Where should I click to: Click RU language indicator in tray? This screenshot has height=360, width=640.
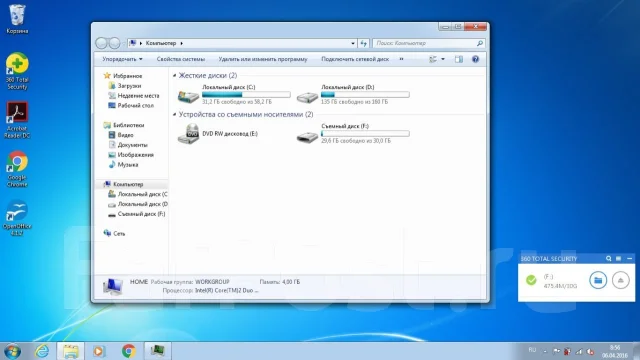532,350
